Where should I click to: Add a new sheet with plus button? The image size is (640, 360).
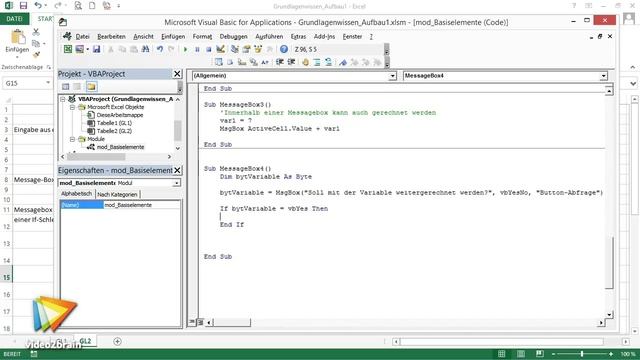pos(118,341)
